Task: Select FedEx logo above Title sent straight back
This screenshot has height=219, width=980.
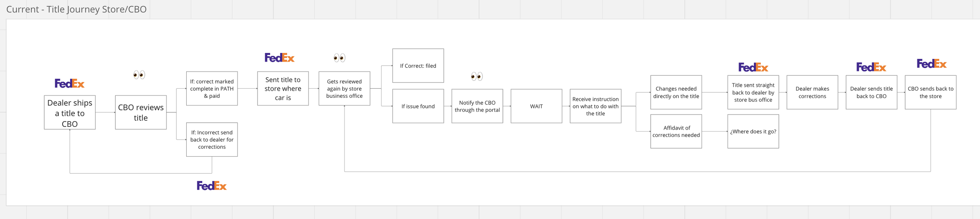Action: [753, 67]
